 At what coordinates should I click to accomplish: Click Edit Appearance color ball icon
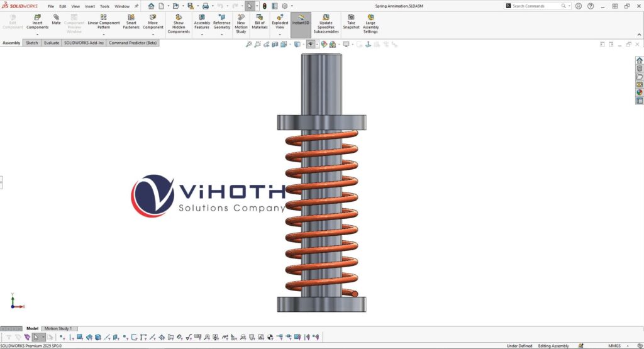click(324, 45)
